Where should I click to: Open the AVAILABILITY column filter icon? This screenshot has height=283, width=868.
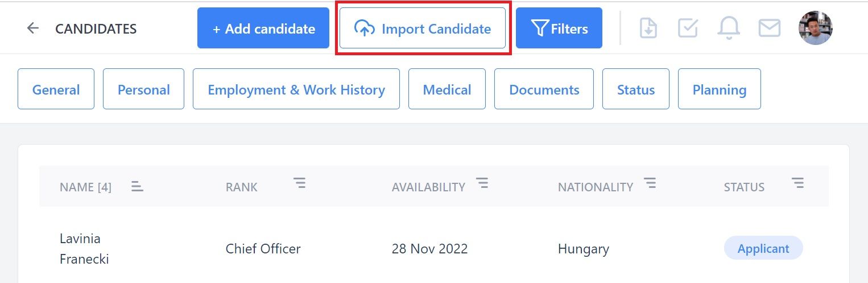(x=482, y=183)
